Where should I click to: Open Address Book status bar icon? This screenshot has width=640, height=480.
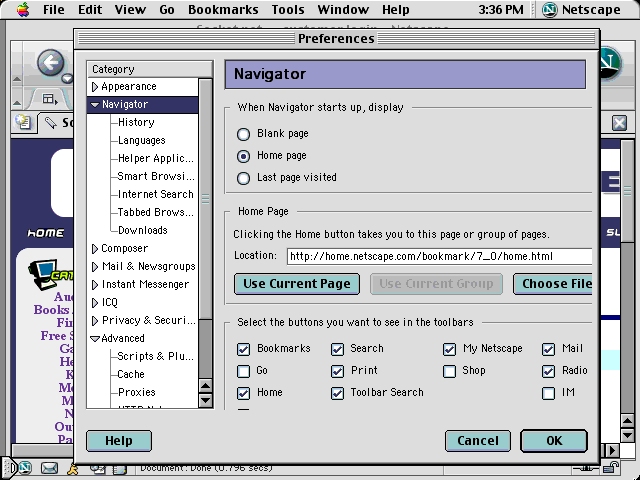120,469
